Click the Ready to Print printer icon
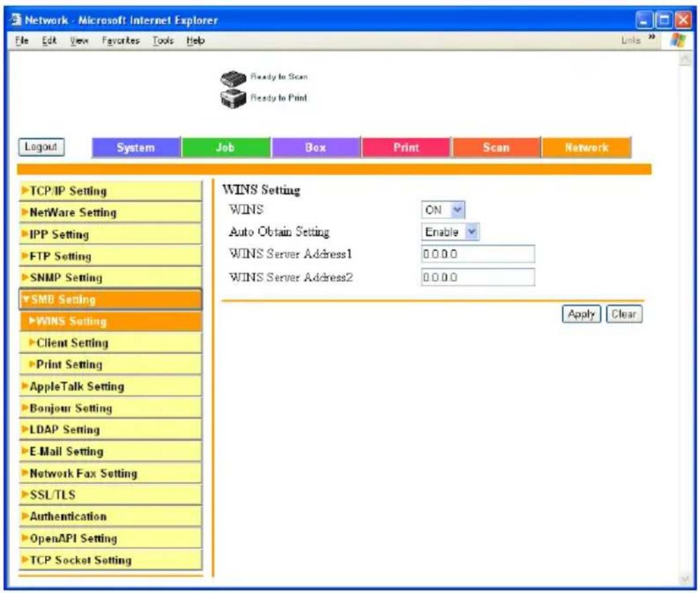The width and height of the screenshot is (700, 593). [x=233, y=98]
